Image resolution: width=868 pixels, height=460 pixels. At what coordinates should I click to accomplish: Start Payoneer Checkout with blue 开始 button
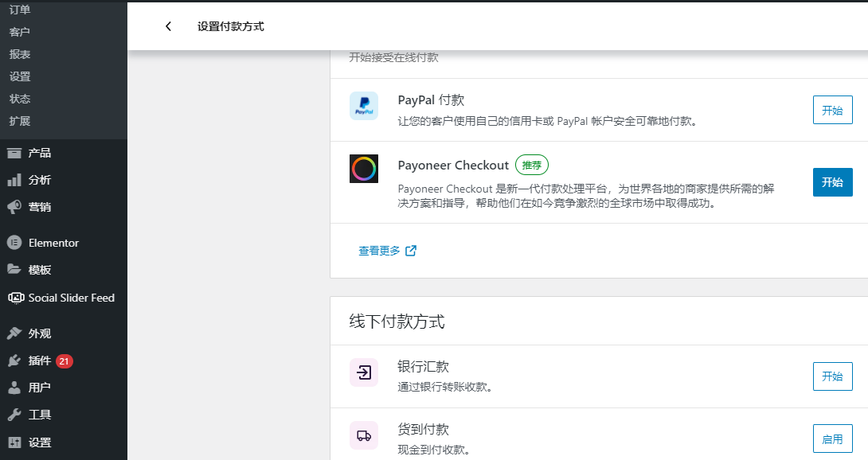[x=833, y=182]
